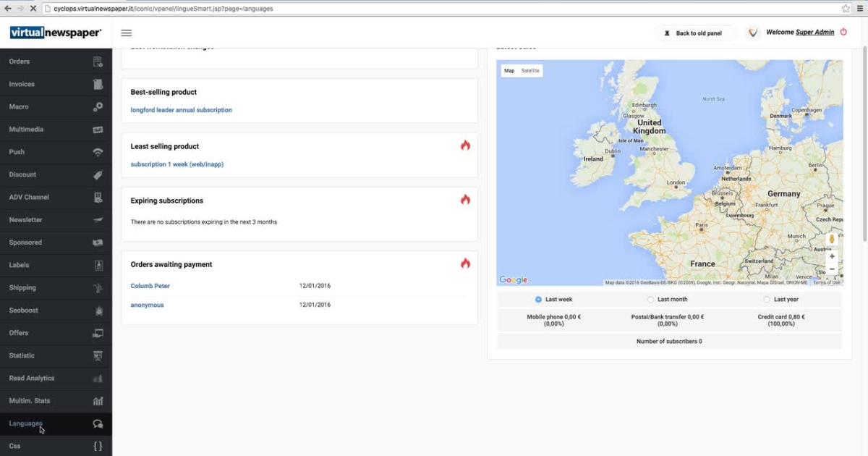The height and width of the screenshot is (456, 868).
Task: Click the map zoom out minus button
Action: click(832, 269)
